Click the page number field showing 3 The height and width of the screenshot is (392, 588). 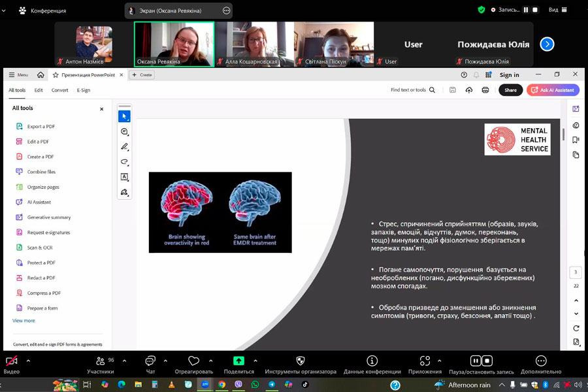pos(576,272)
